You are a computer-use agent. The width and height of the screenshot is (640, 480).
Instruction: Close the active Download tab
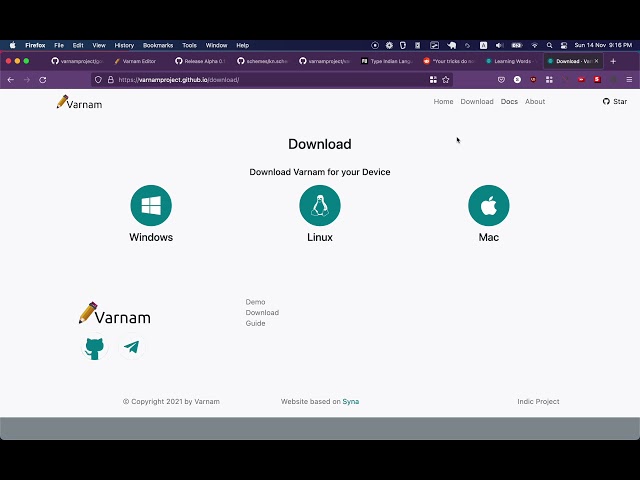pyautogui.click(x=596, y=61)
